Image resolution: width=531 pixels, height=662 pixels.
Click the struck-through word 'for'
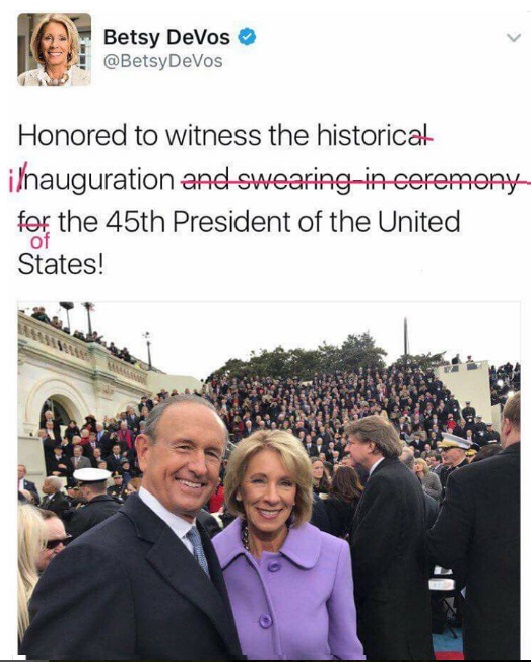click(x=34, y=221)
